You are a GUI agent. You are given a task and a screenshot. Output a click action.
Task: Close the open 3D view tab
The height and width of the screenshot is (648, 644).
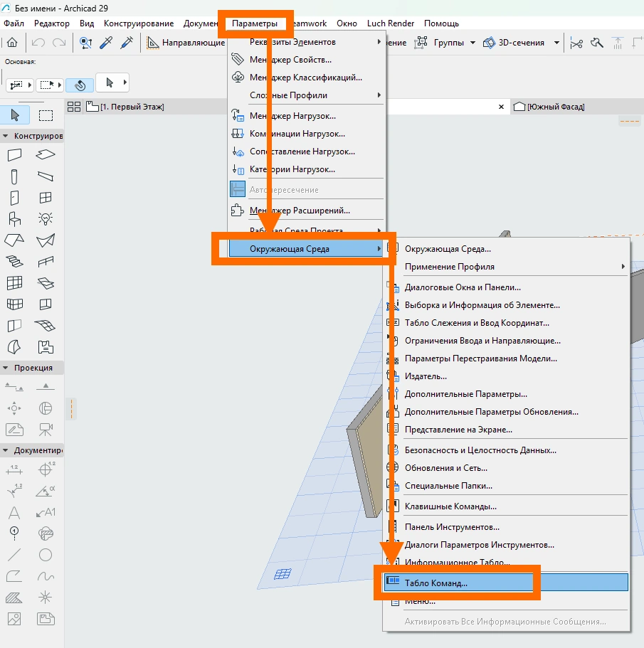pyautogui.click(x=501, y=107)
